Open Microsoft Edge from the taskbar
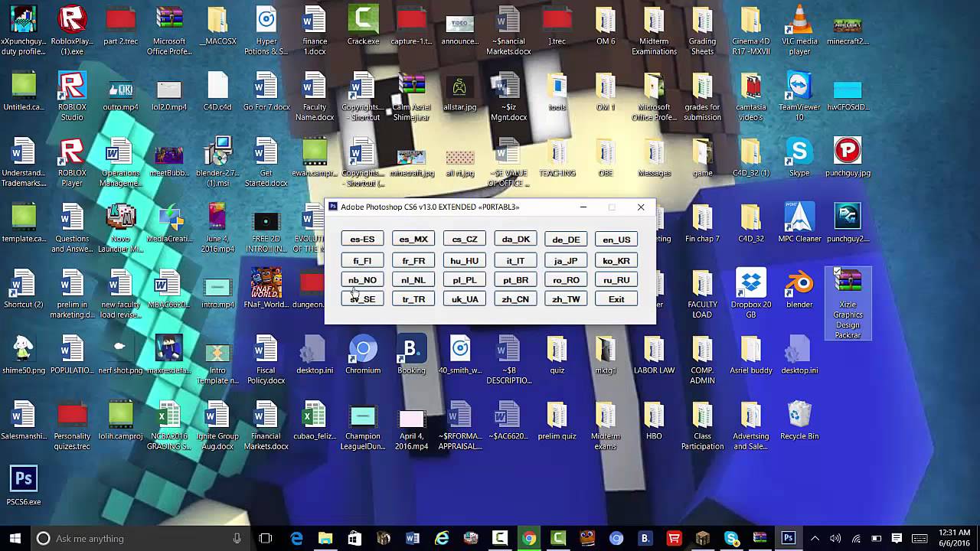Screen dimensions: 980x551 [297, 538]
